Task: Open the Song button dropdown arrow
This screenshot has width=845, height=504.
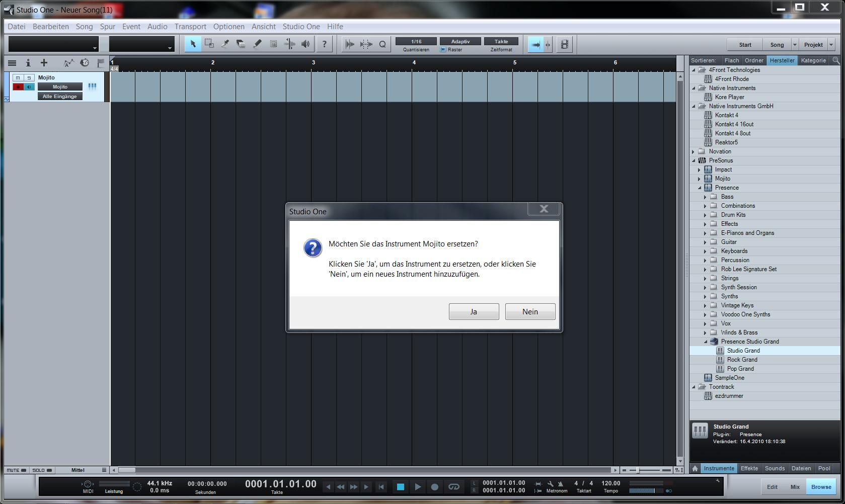Action: (x=795, y=45)
